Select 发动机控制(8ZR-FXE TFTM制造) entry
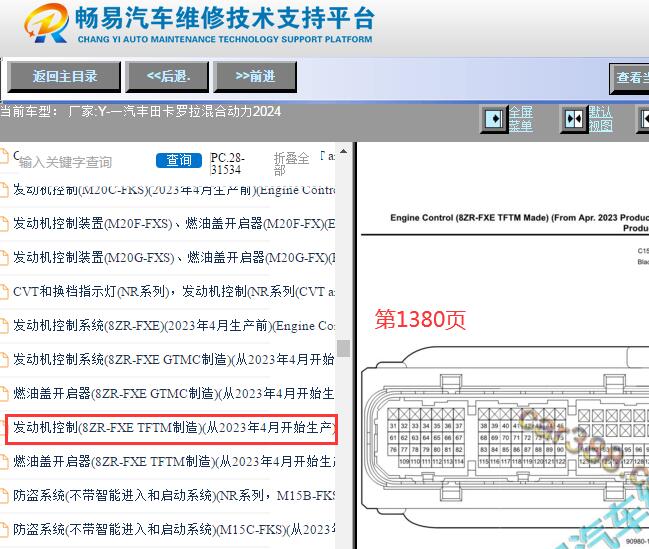649x549 pixels. coord(172,429)
